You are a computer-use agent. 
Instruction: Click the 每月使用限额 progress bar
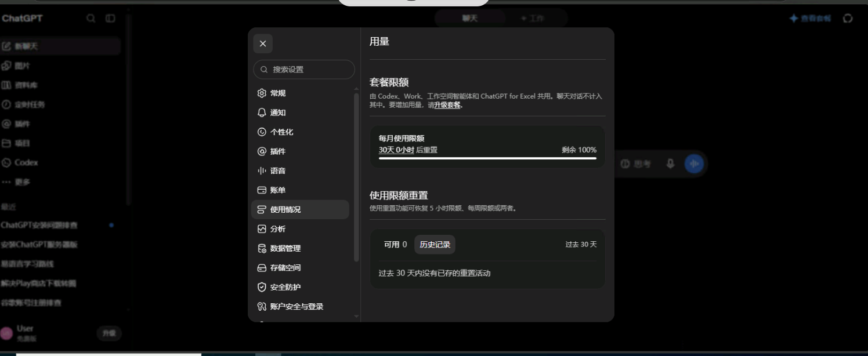click(x=487, y=158)
